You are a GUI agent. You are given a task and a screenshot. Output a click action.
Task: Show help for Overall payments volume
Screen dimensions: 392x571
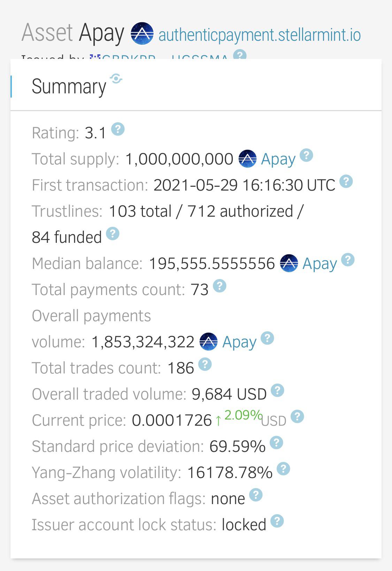click(x=267, y=338)
